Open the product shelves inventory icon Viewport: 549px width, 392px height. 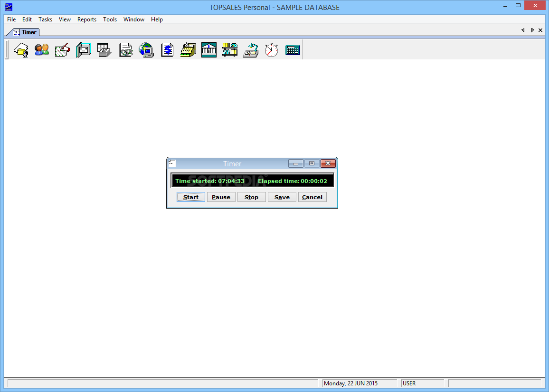230,50
